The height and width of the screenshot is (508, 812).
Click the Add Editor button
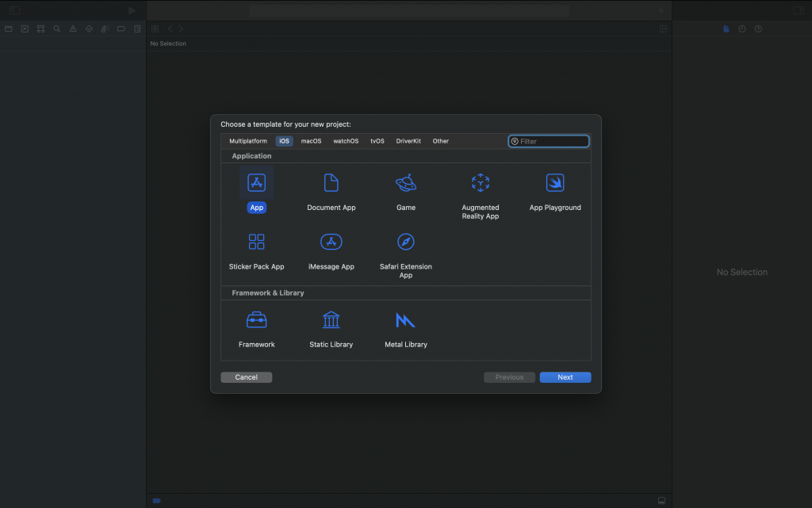[x=664, y=29]
